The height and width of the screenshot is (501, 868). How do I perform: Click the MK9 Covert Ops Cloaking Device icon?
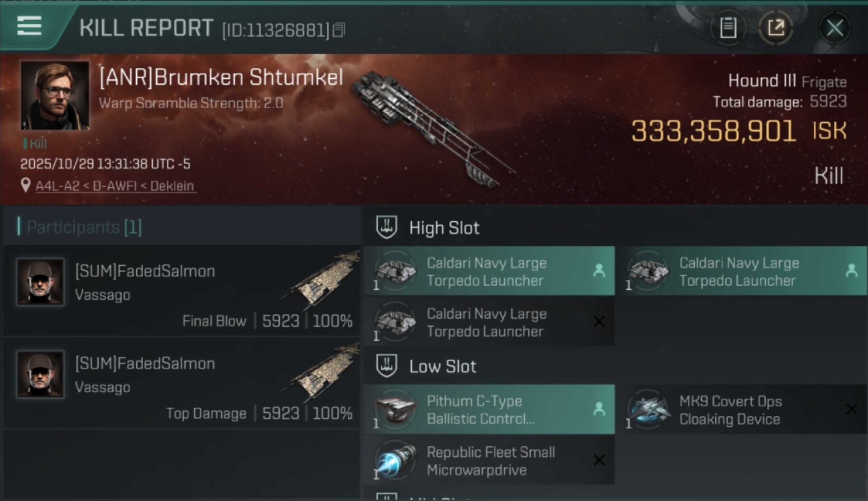click(x=648, y=408)
